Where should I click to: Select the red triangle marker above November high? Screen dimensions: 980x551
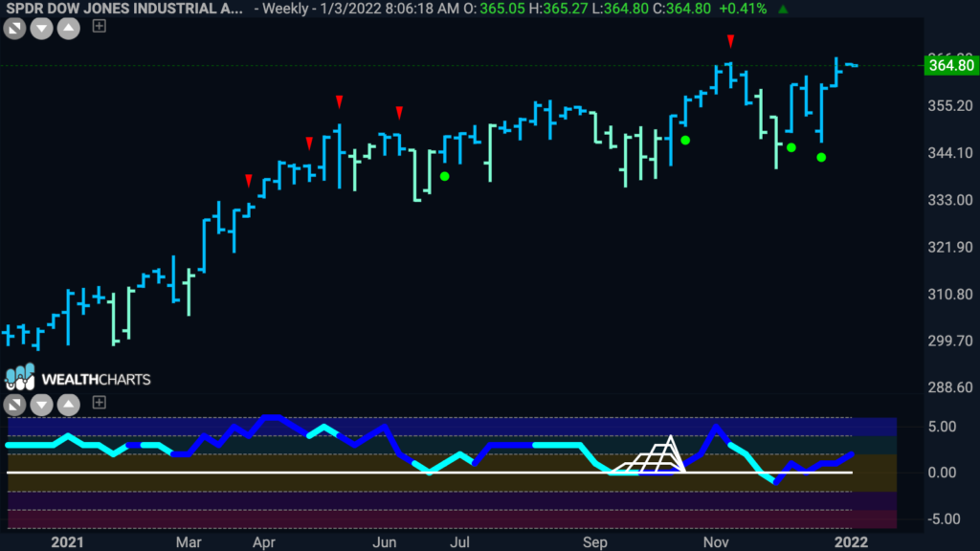click(730, 41)
